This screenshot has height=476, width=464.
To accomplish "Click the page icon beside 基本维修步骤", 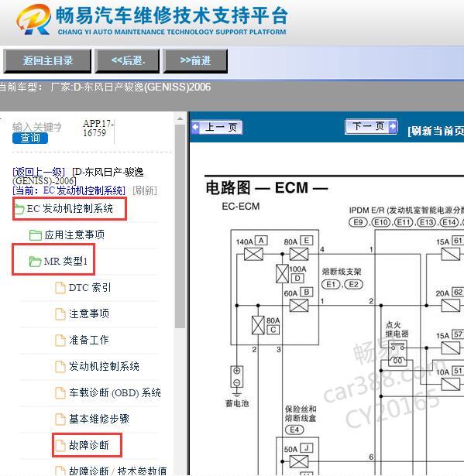I will pos(60,419).
